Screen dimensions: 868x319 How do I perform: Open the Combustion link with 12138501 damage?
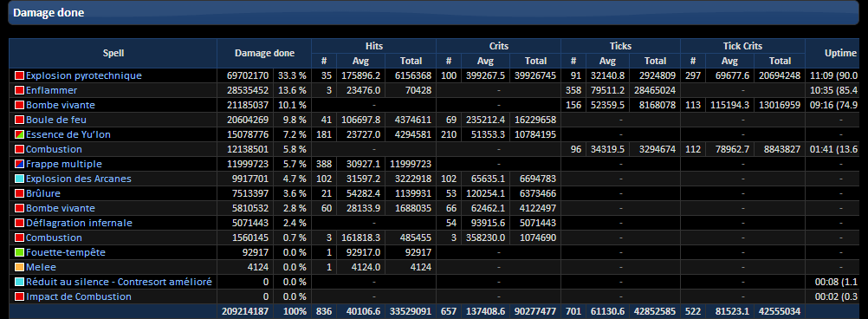54,149
